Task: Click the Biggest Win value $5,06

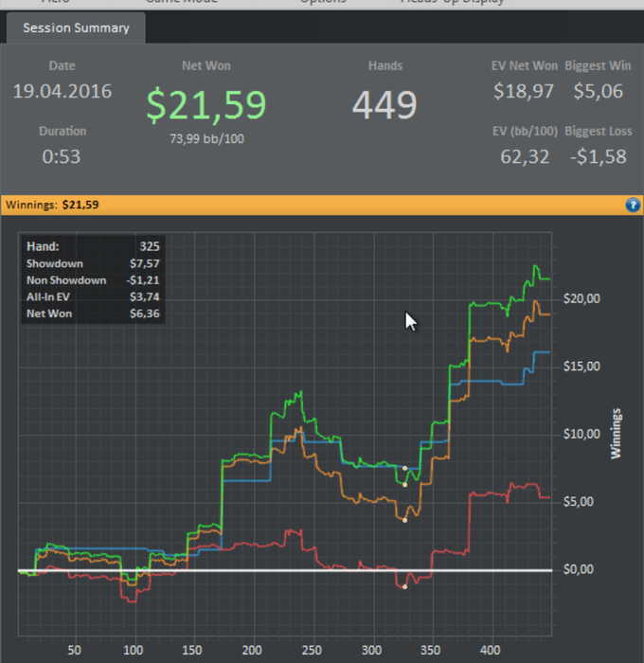Action: 599,91
